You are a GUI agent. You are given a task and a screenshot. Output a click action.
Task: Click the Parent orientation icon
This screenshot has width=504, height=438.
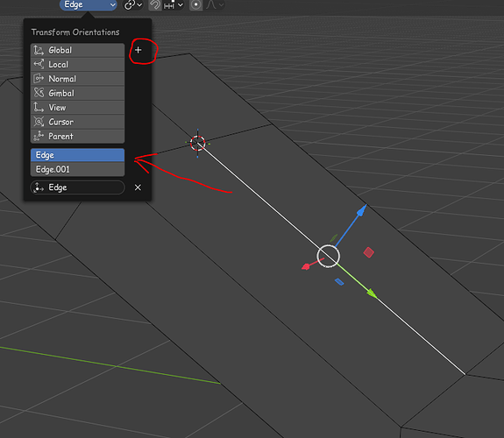click(x=39, y=137)
